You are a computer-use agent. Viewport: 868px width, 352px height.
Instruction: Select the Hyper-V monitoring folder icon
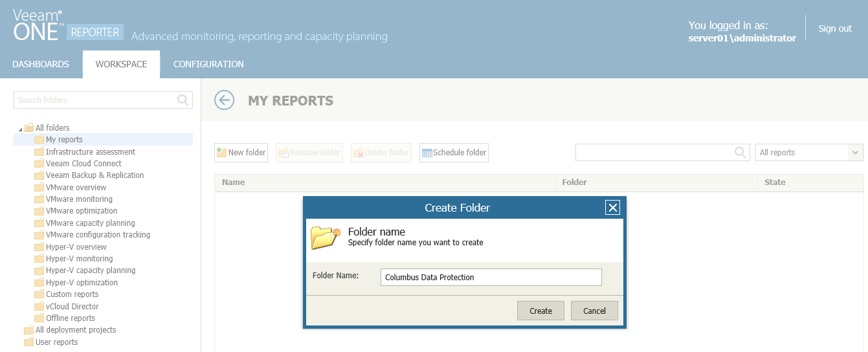[39, 259]
